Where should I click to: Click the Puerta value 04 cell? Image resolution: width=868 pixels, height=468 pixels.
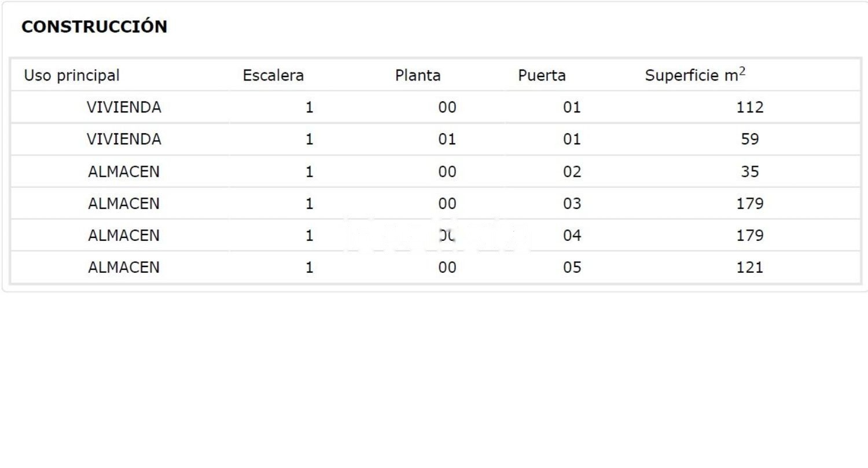(x=572, y=236)
